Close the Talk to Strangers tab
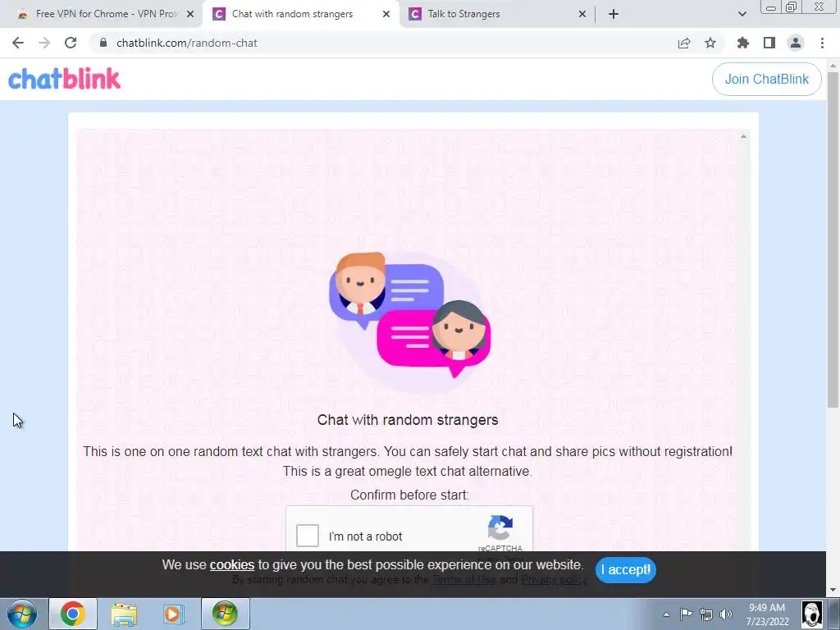The height and width of the screenshot is (630, 840). coord(582,15)
